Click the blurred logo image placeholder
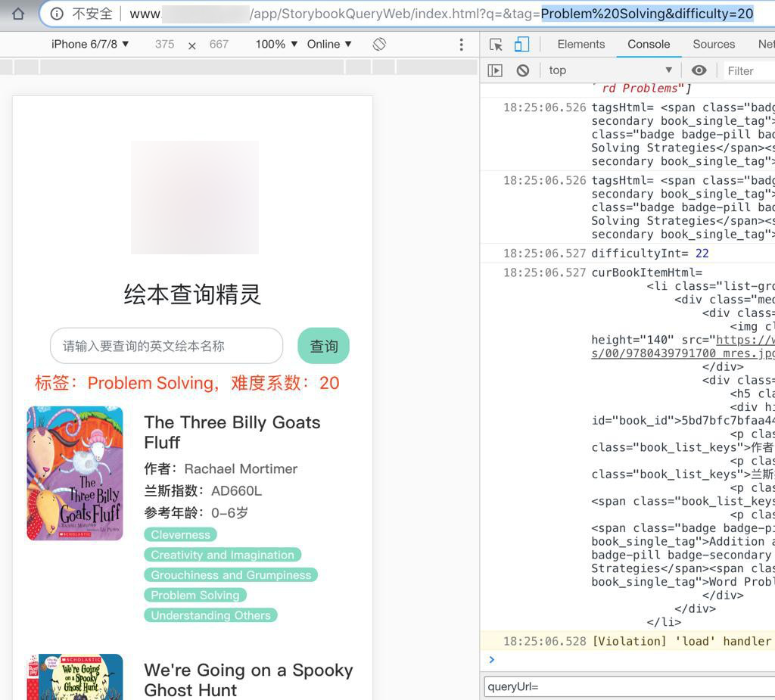 [x=195, y=198]
